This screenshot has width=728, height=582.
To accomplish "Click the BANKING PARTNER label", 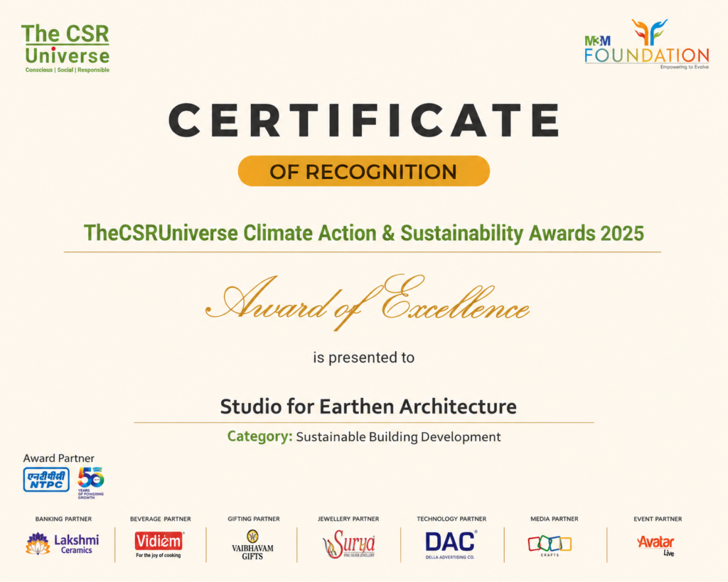I will [63, 519].
